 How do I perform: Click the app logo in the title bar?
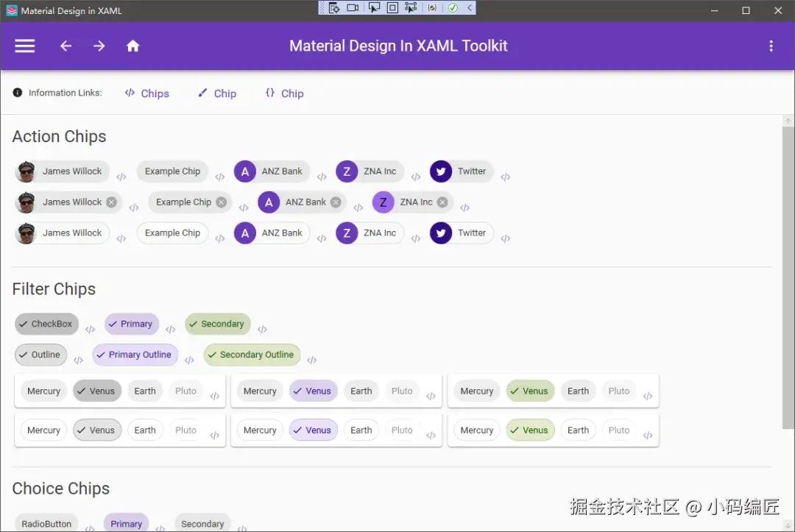[x=12, y=10]
